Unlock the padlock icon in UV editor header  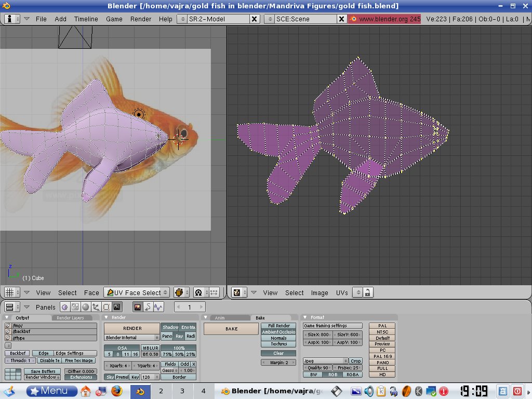click(367, 292)
